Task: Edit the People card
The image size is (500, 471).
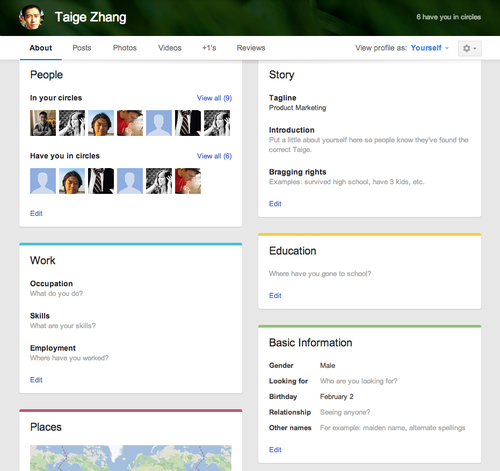Action: (36, 213)
